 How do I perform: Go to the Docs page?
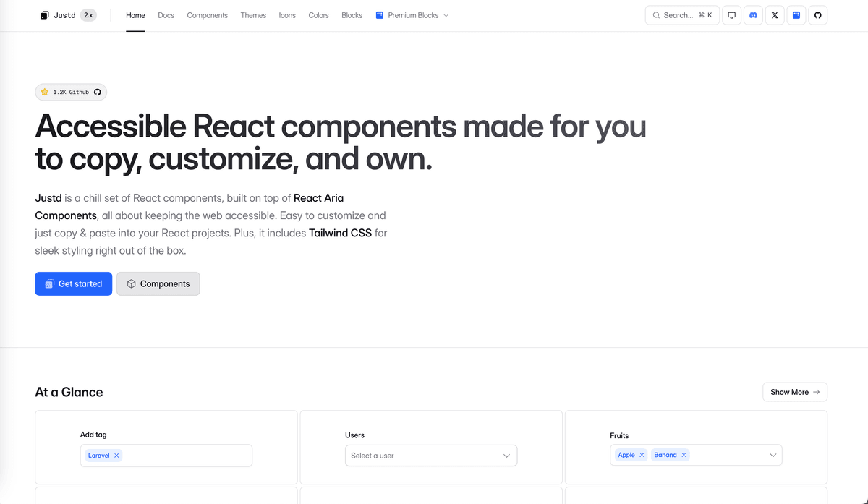166,15
